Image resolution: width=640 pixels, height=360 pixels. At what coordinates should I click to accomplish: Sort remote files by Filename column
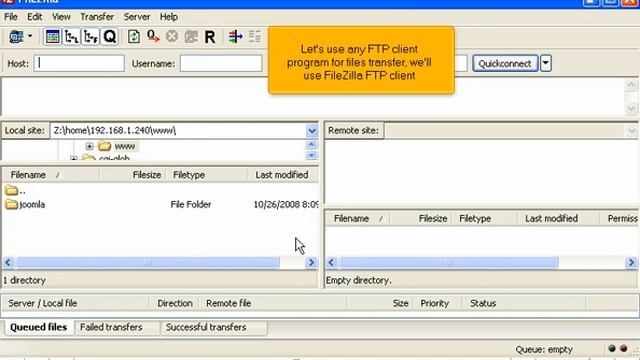(358, 218)
